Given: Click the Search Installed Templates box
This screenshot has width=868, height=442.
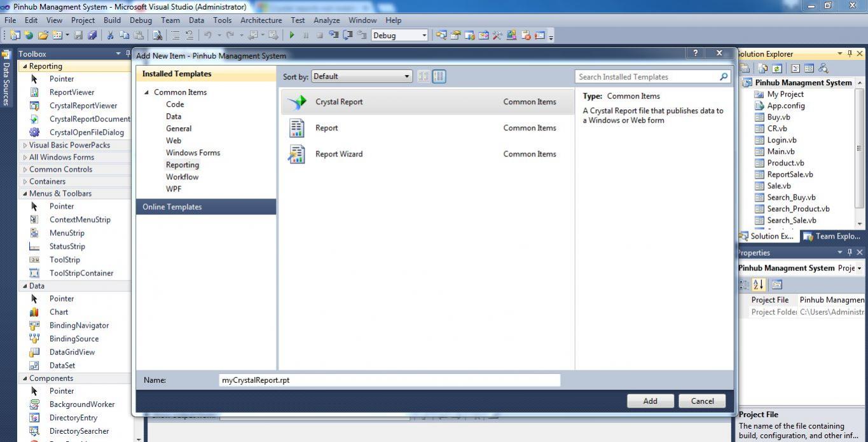Looking at the screenshot, I should [652, 76].
